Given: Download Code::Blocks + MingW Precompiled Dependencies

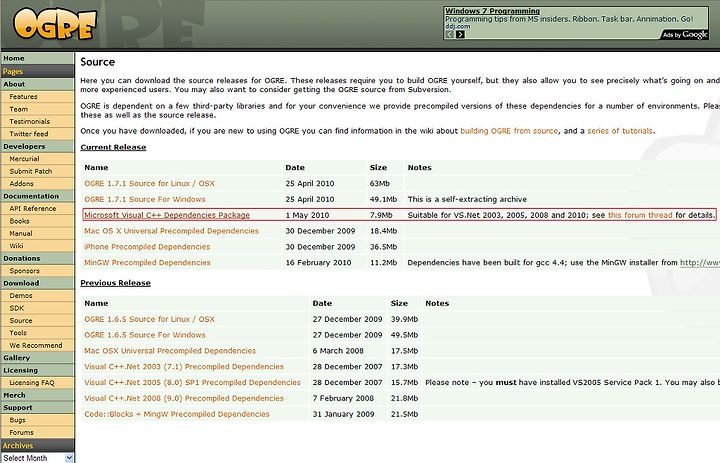Looking at the screenshot, I should (177, 414).
